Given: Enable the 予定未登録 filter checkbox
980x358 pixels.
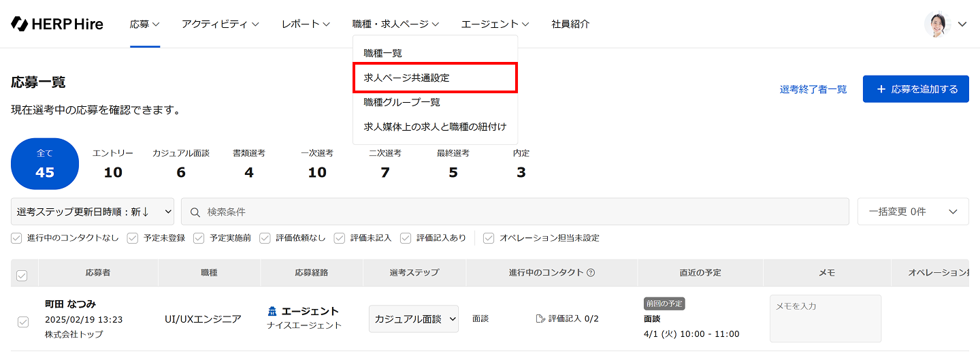Looking at the screenshot, I should (132, 238).
